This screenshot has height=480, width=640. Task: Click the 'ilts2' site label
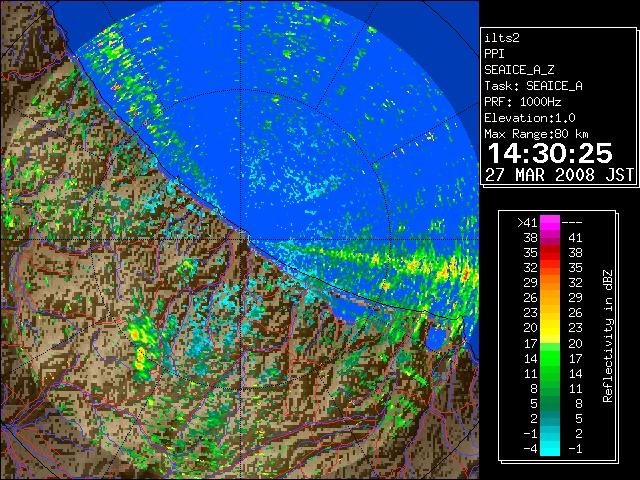click(x=502, y=38)
